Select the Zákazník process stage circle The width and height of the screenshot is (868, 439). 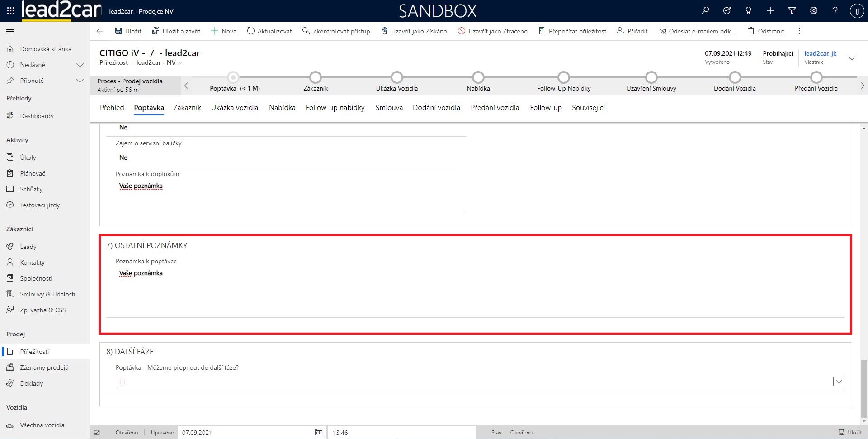tap(316, 77)
